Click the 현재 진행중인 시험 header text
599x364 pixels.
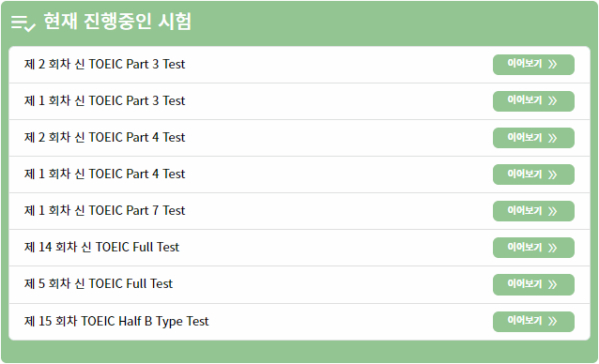coord(117,22)
